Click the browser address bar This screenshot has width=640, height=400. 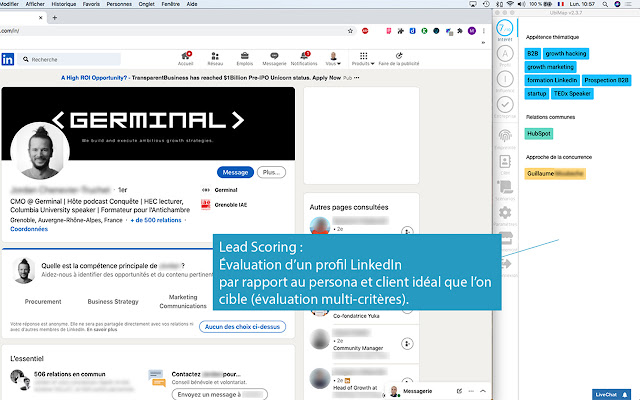[171, 31]
